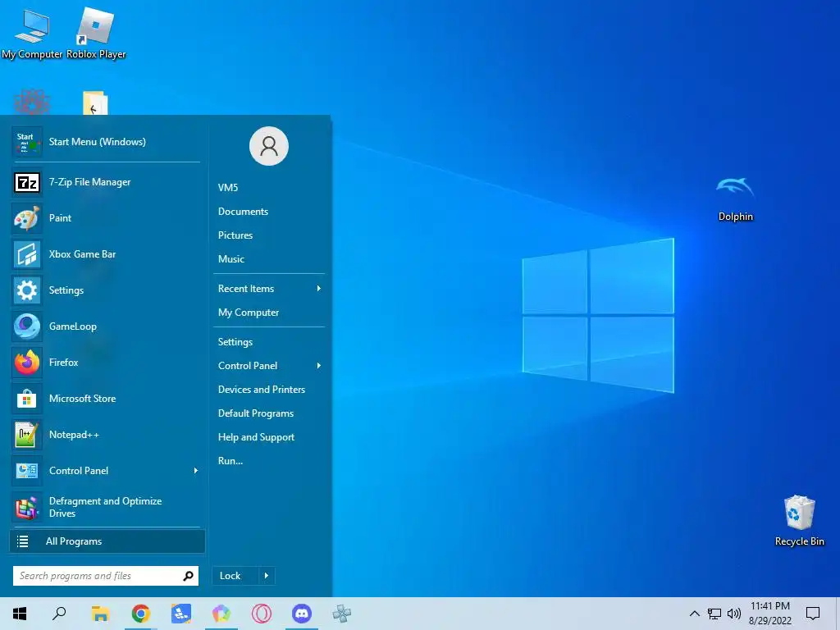Expand Recent Items submenu arrow
The width and height of the screenshot is (840, 630).
pyautogui.click(x=319, y=289)
